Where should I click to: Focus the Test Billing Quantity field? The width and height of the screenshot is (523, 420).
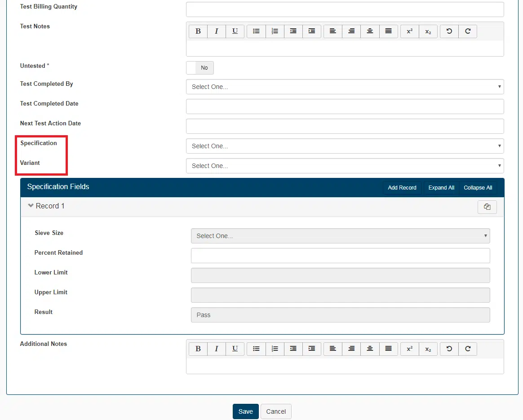(345, 9)
